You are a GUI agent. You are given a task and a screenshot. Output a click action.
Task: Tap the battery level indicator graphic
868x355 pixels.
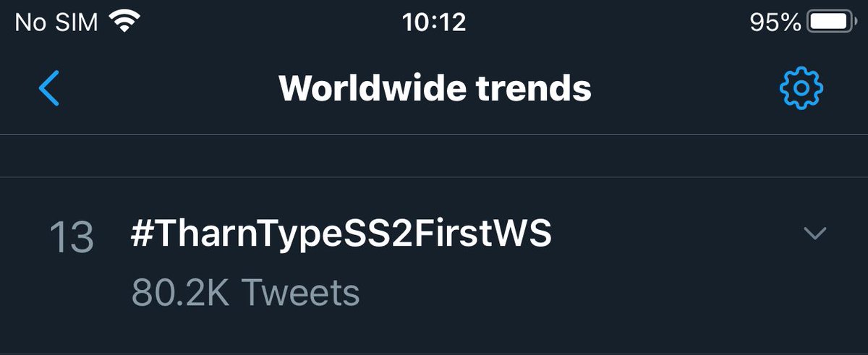831,22
